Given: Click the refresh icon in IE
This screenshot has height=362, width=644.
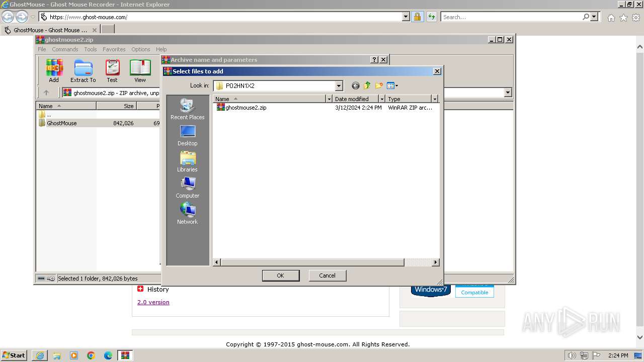Looking at the screenshot, I should click(x=431, y=17).
